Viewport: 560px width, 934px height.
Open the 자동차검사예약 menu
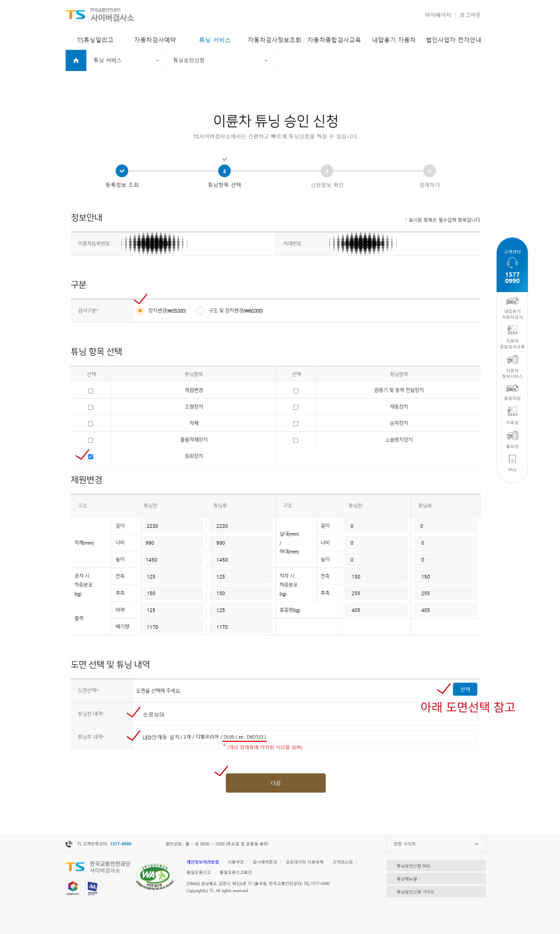[x=155, y=40]
